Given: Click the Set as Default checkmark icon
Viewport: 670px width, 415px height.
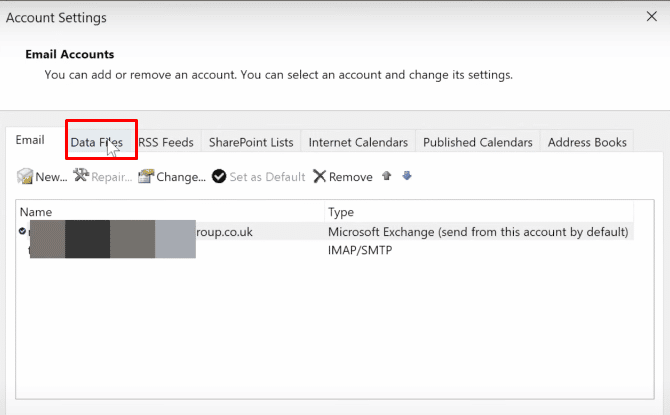Looking at the screenshot, I should point(219,176).
